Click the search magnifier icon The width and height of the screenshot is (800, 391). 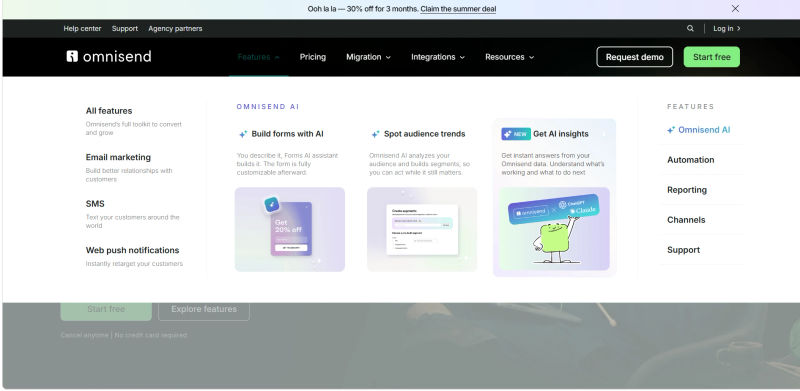tap(690, 29)
